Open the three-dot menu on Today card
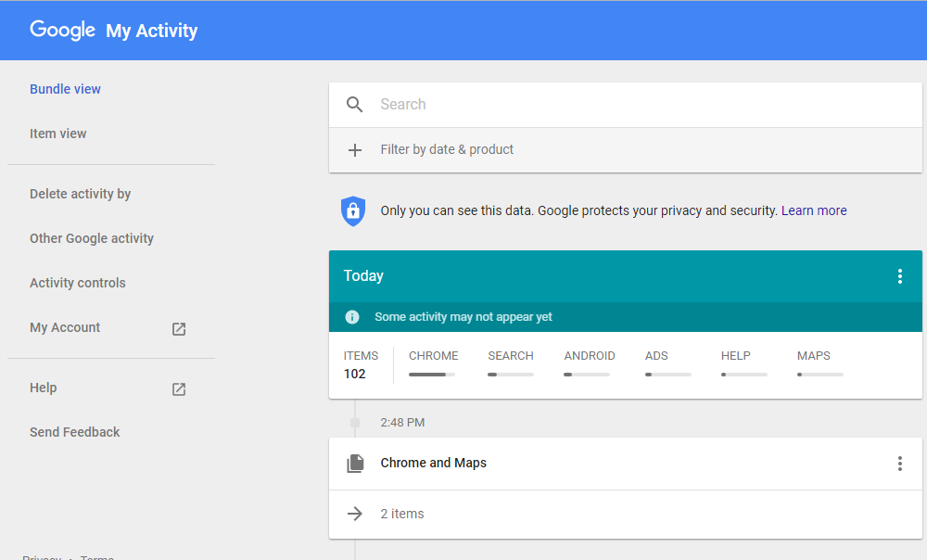The height and width of the screenshot is (560, 927). [x=900, y=276]
